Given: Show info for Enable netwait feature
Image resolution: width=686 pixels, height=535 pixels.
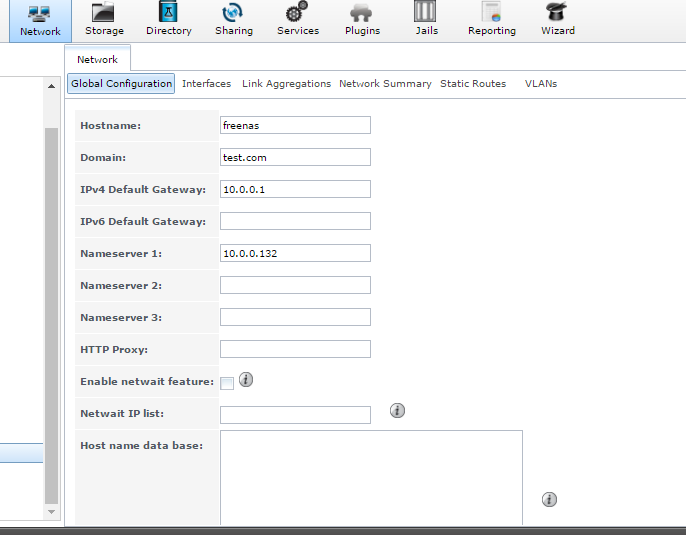Looking at the screenshot, I should [246, 380].
